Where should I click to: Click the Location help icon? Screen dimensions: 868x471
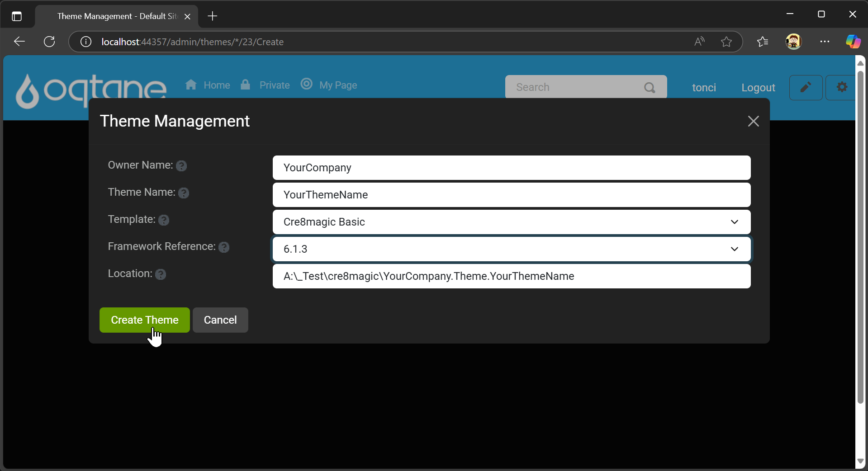tap(161, 274)
